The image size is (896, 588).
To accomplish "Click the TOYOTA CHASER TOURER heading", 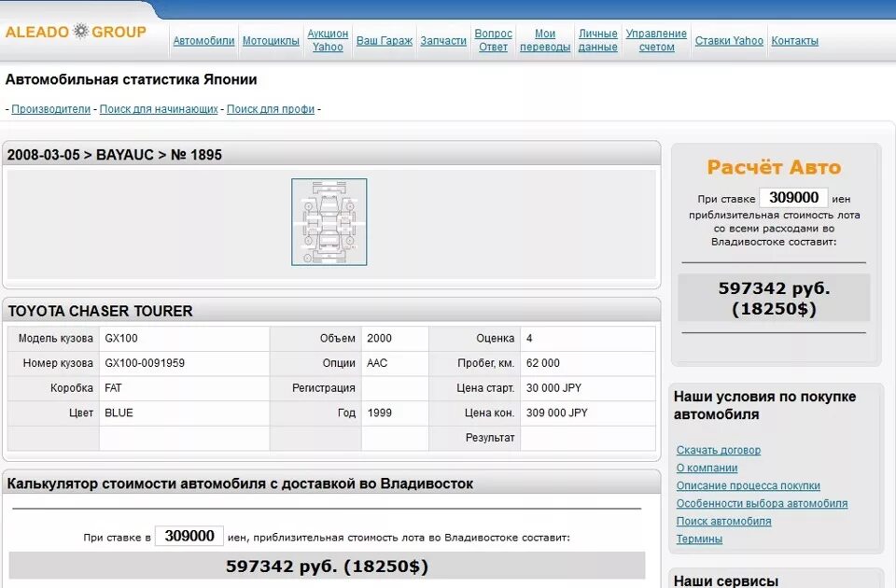I will (x=100, y=311).
